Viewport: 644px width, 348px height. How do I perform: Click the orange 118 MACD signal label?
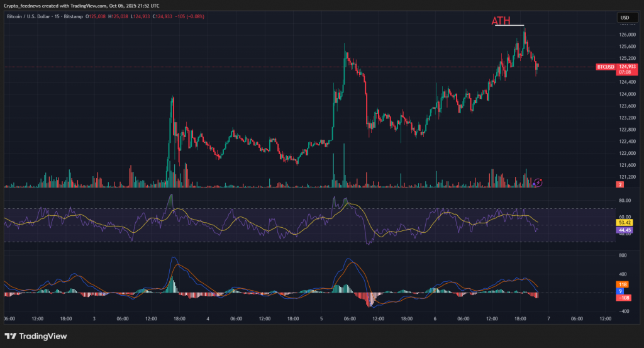(621, 284)
